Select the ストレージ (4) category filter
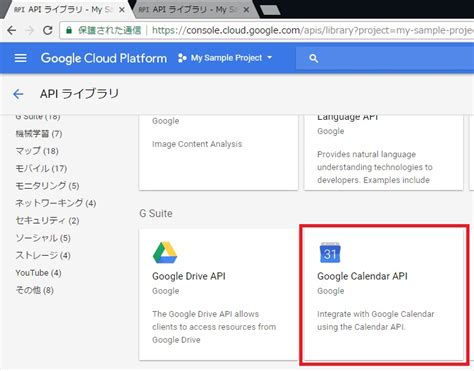474x371 pixels. [x=43, y=255]
